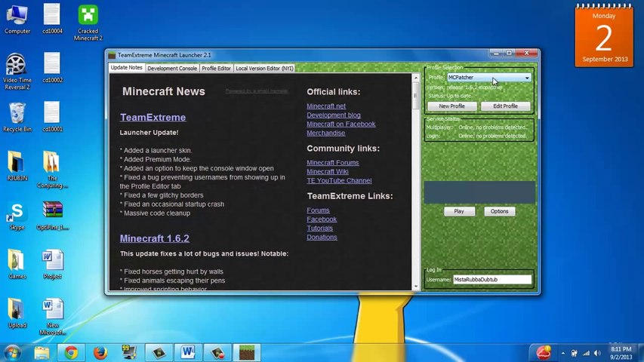This screenshot has width=644, height=362.
Task: Select the cd10001 file icon
Action: pyautogui.click(x=52, y=117)
